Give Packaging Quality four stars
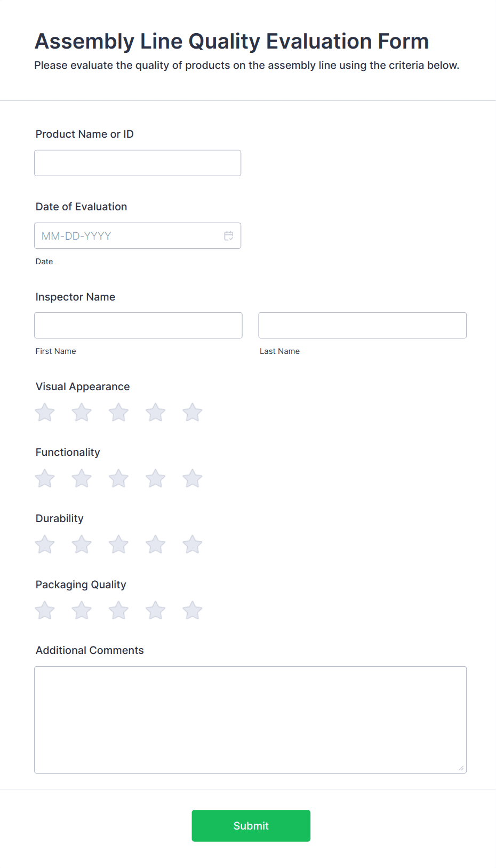Viewport: 496px width, 868px height. (x=156, y=611)
